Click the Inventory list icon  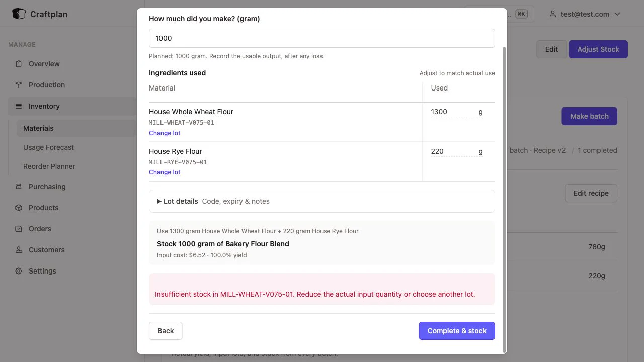tap(19, 106)
